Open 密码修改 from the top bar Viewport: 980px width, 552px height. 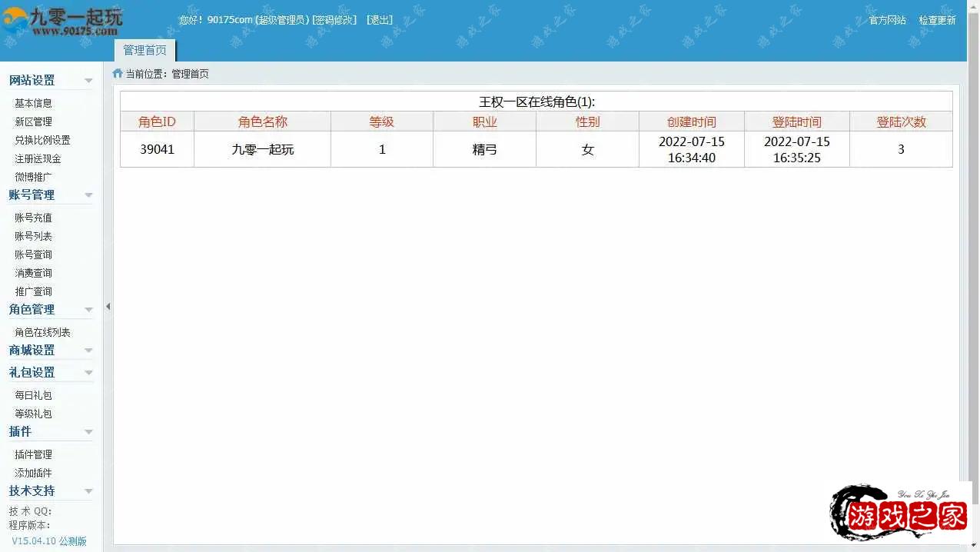(334, 19)
